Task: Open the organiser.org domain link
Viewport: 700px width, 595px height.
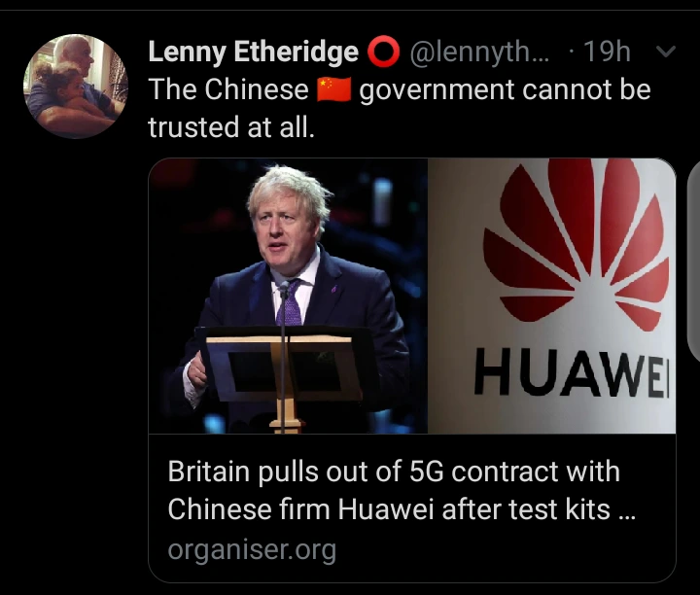Action: click(x=252, y=550)
